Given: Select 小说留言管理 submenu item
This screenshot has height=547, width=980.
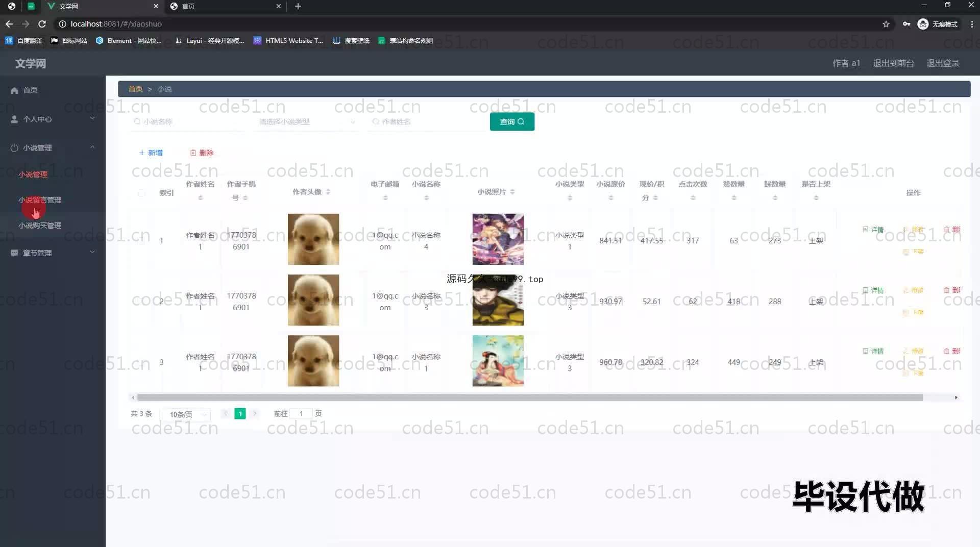Looking at the screenshot, I should [x=40, y=200].
